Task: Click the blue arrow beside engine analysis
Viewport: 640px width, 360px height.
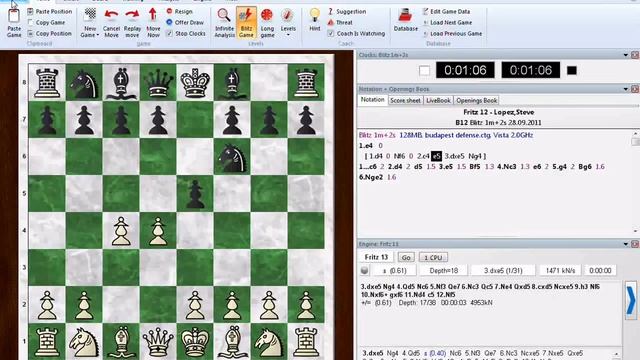Action: (631, 301)
